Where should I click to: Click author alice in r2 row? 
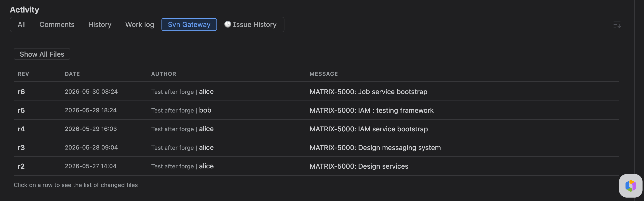(x=206, y=166)
